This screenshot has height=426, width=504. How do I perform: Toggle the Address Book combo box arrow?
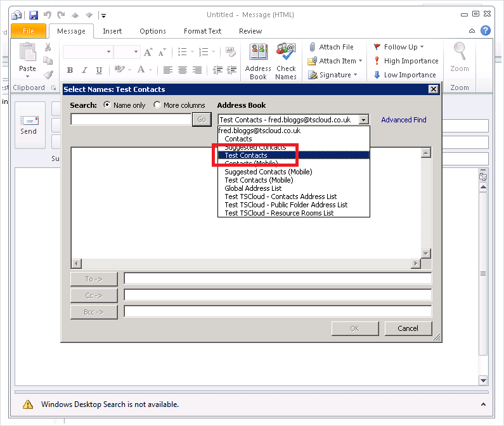click(363, 120)
